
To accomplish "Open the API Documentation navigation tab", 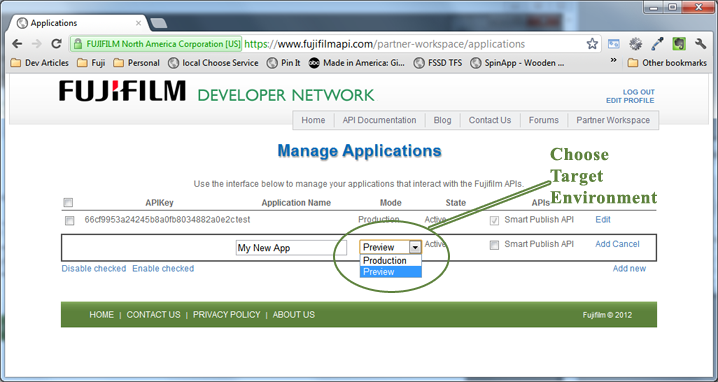I will (x=380, y=120).
